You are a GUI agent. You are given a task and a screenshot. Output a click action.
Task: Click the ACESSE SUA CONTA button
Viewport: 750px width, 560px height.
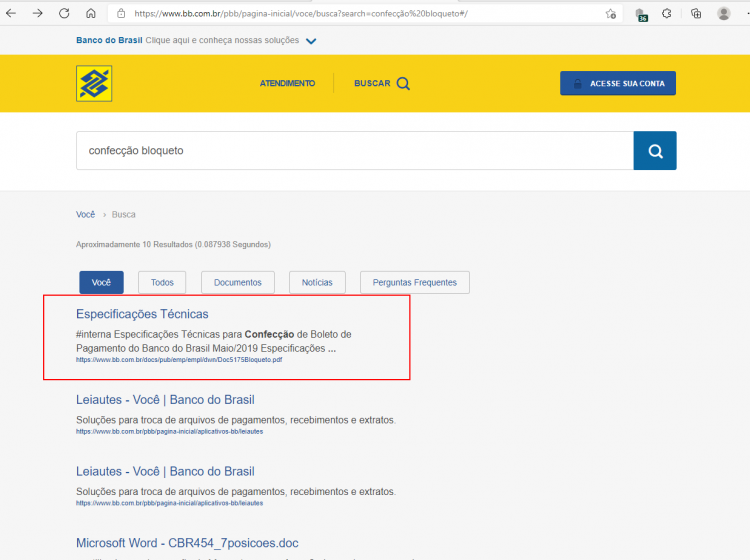[618, 83]
